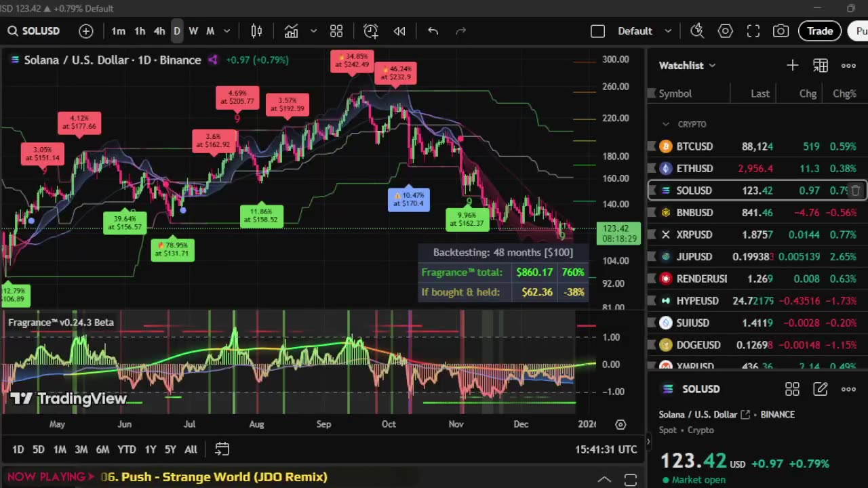
Task: Set chart range to 1D
Action: [x=18, y=449]
